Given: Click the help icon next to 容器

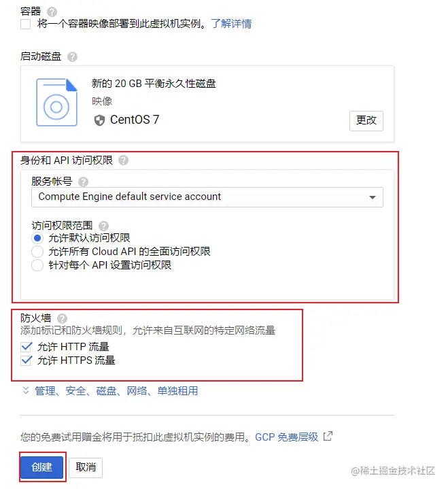Looking at the screenshot, I should 52,12.
